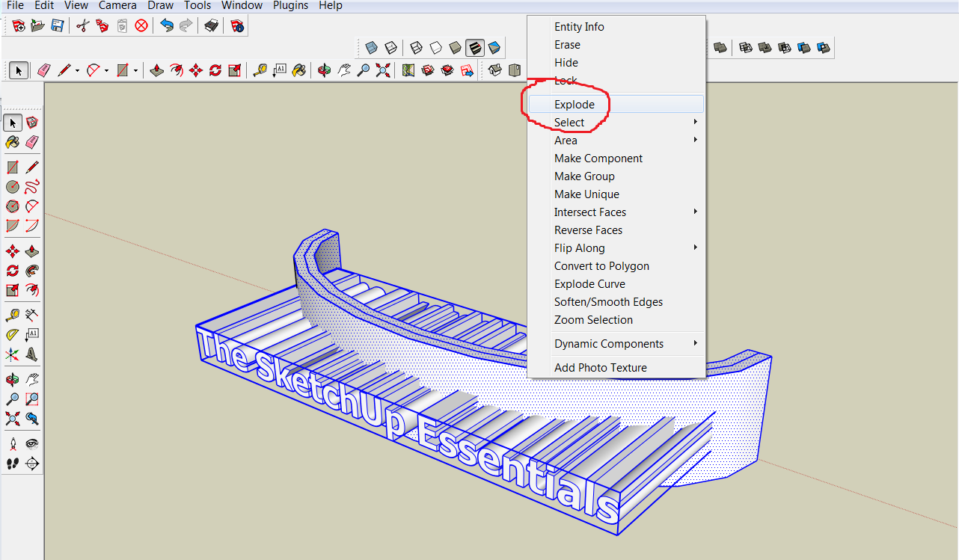
Task: Expand the Select submenu
Action: 616,123
